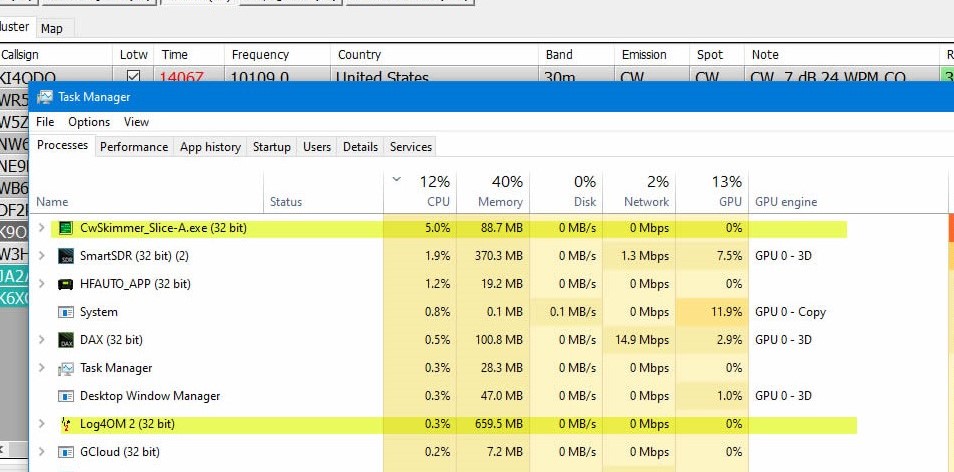This screenshot has width=954, height=472.
Task: Open the View menu in Task Manager
Action: click(x=136, y=122)
